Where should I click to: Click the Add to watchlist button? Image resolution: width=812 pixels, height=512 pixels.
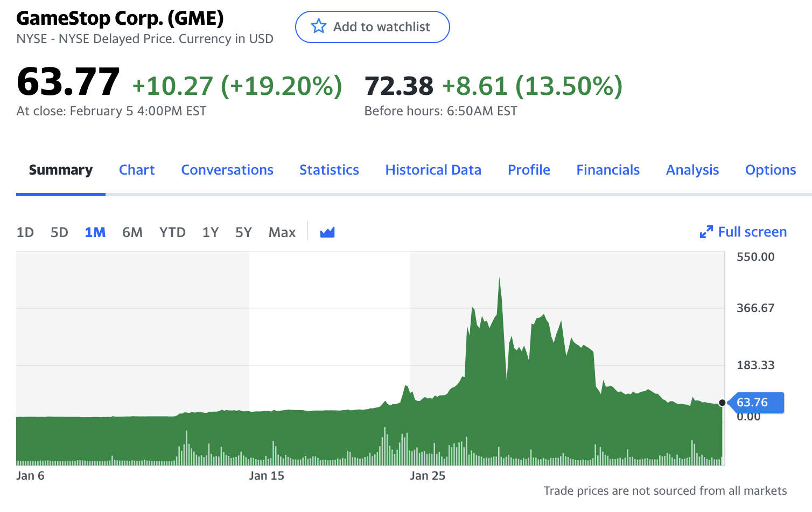372,27
